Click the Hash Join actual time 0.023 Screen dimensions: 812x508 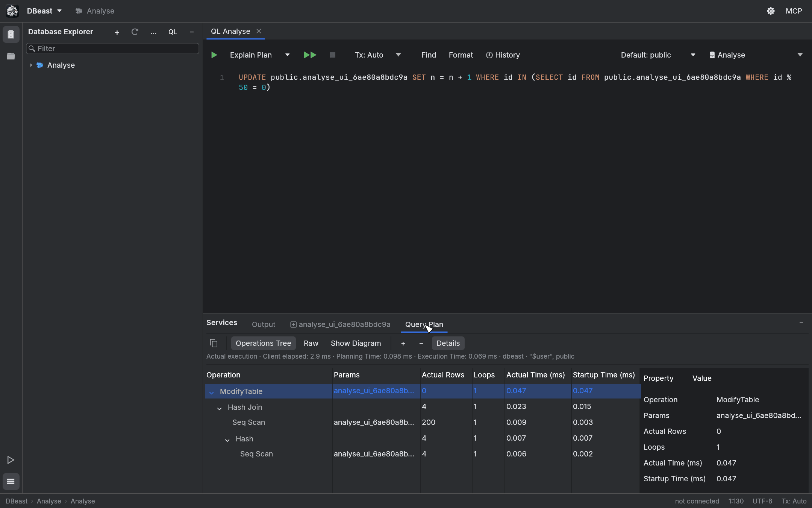pyautogui.click(x=516, y=406)
